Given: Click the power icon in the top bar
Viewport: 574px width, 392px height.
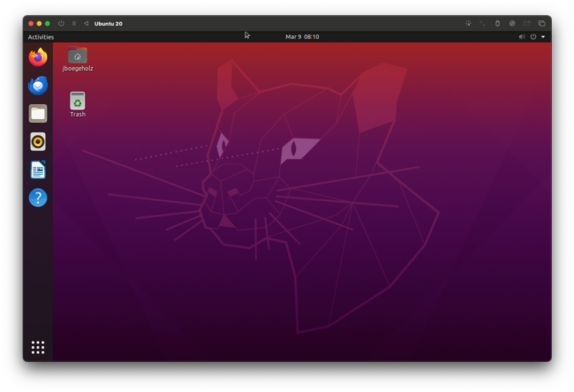Looking at the screenshot, I should coord(533,37).
